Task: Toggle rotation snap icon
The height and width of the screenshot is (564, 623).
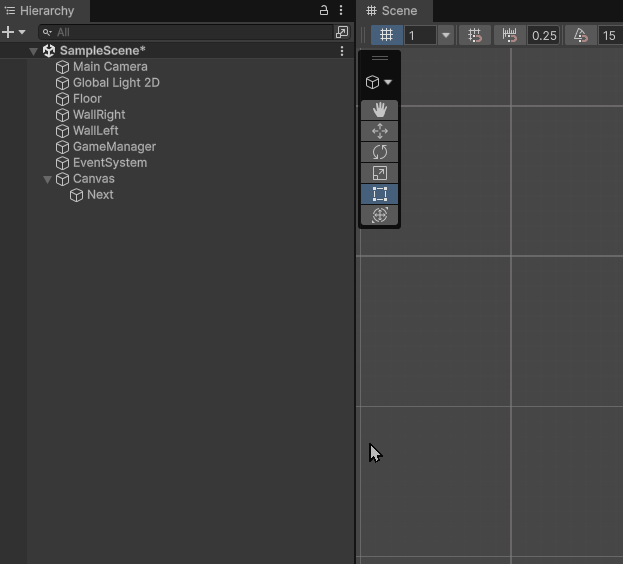Action: pyautogui.click(x=580, y=35)
